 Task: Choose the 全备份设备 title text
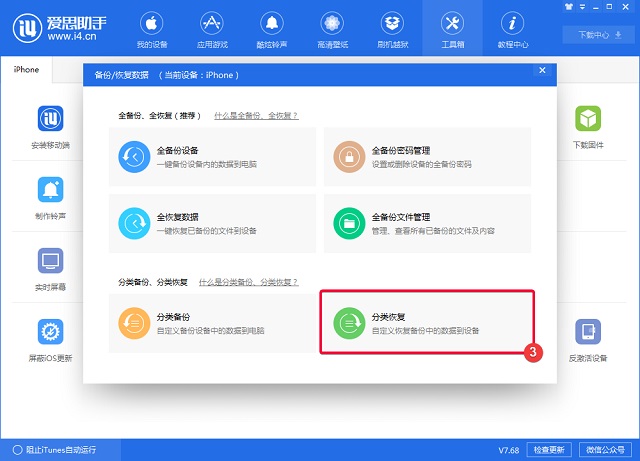[178, 151]
